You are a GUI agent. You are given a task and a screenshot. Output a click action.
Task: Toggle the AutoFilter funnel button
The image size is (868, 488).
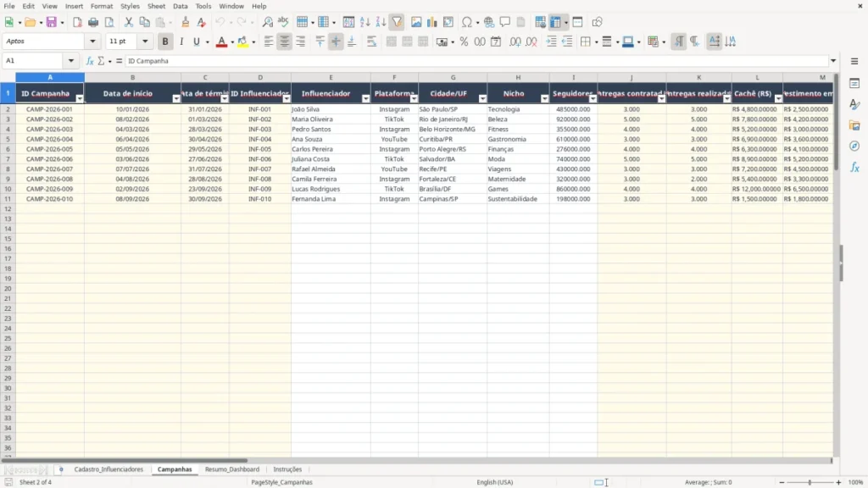coord(397,22)
